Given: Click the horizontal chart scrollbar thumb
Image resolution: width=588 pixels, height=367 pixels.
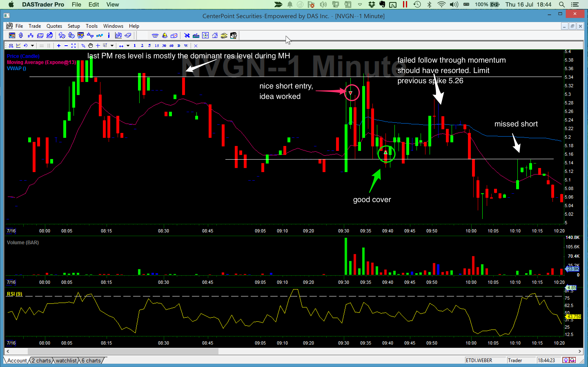Looking at the screenshot, I should (123, 351).
